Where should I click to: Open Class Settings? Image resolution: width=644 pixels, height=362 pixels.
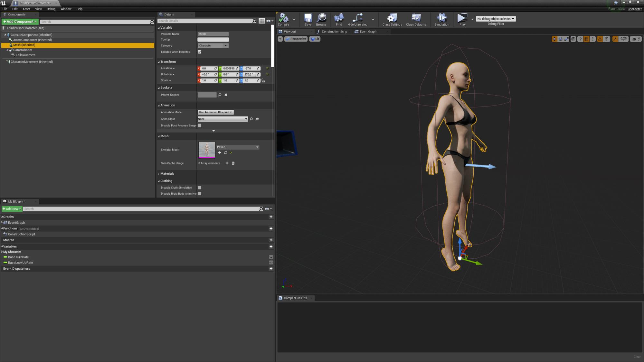click(x=392, y=19)
